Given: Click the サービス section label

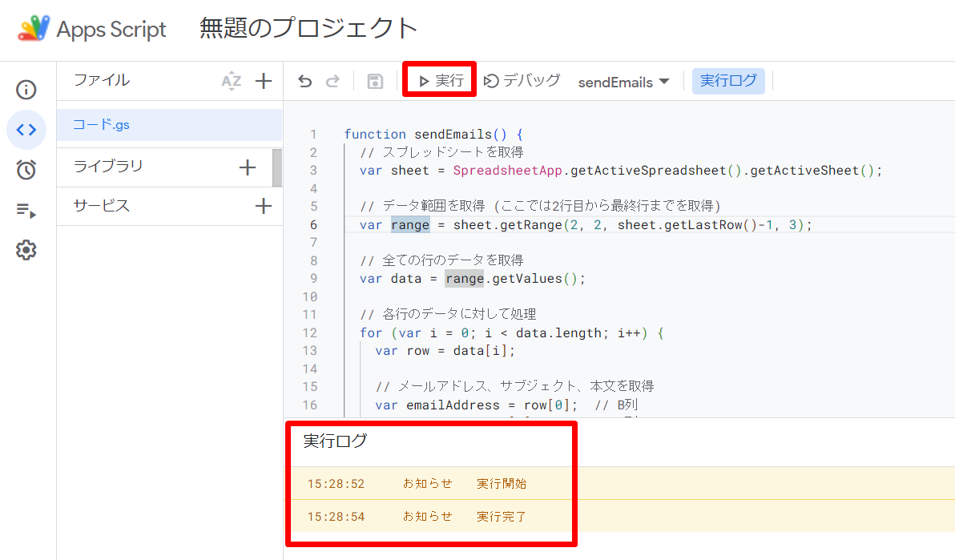Looking at the screenshot, I should coord(101,205).
